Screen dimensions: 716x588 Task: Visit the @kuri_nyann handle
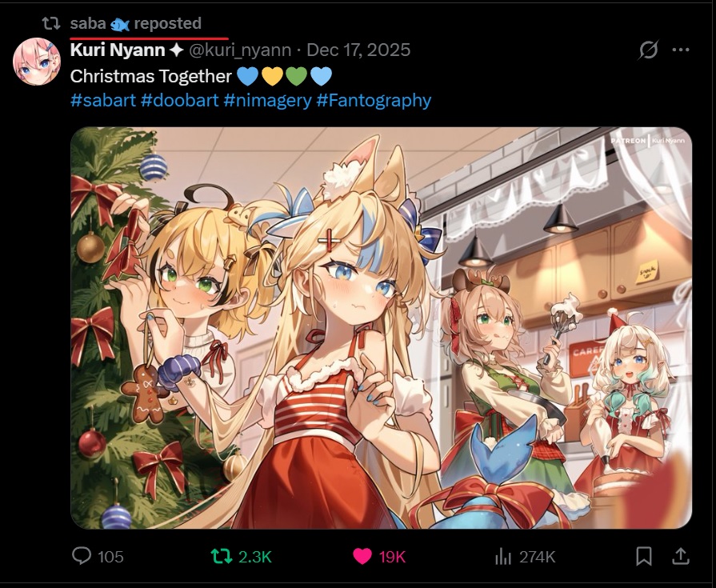(240, 50)
